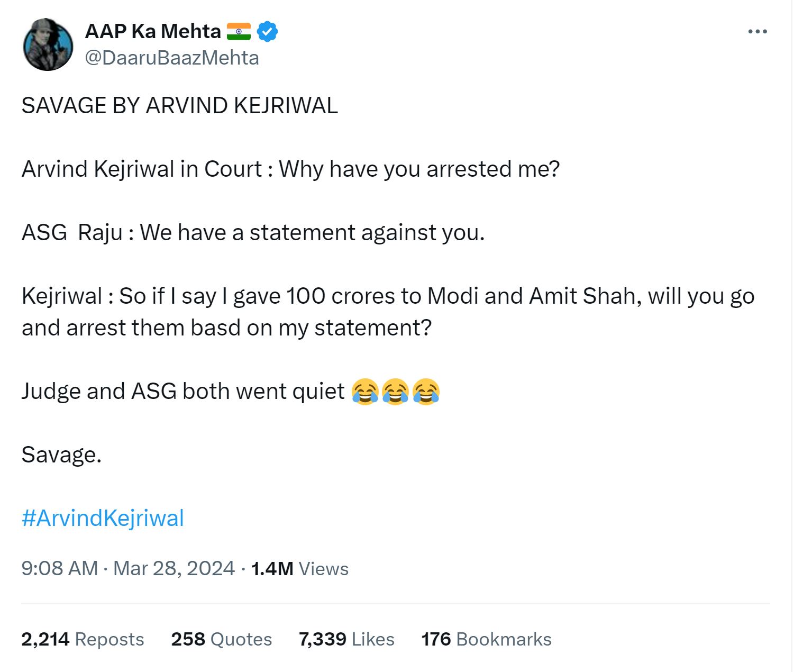
Task: Click the 9:08 AM timestamp
Action: 60,568
